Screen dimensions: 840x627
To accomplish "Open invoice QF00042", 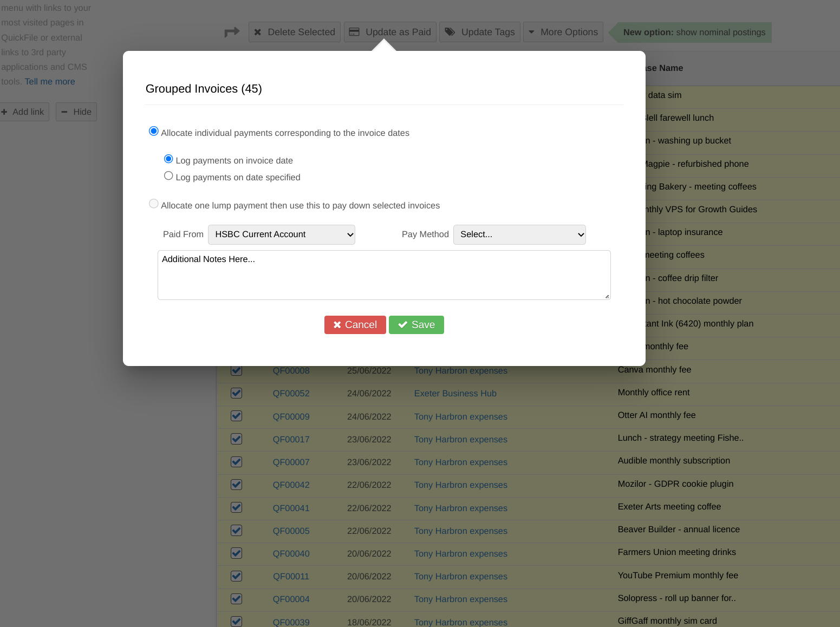I will click(291, 485).
